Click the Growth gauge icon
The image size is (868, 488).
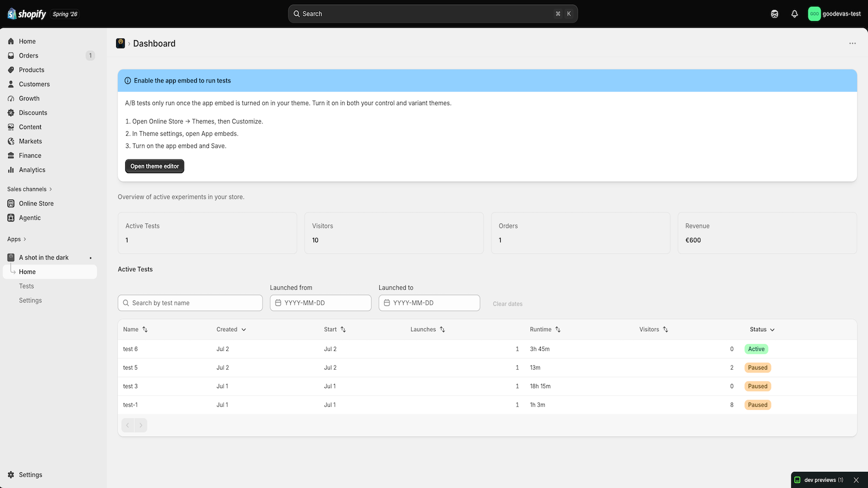pos(11,99)
